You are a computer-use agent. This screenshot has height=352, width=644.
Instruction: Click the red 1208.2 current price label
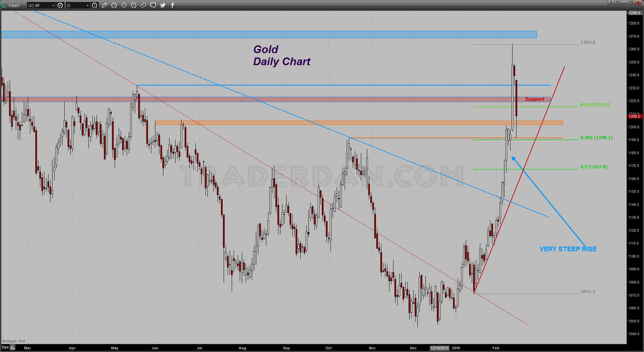pyautogui.click(x=635, y=116)
